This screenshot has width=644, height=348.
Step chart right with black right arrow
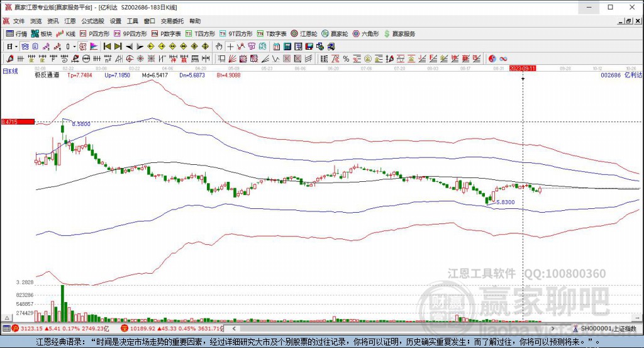pos(140,47)
